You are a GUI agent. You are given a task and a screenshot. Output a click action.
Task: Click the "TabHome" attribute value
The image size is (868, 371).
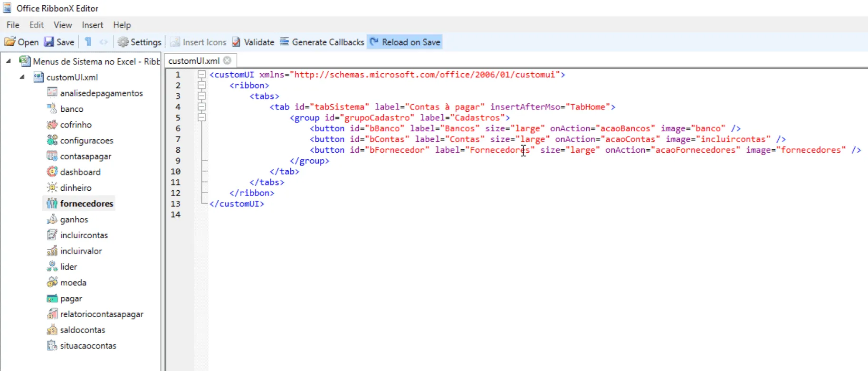point(588,107)
